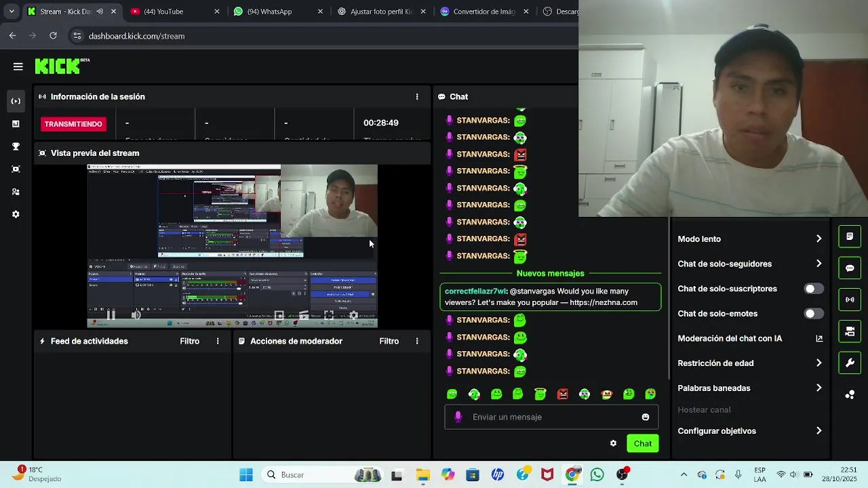Go back with browser back arrow
The image size is (868, 488).
click(x=12, y=36)
